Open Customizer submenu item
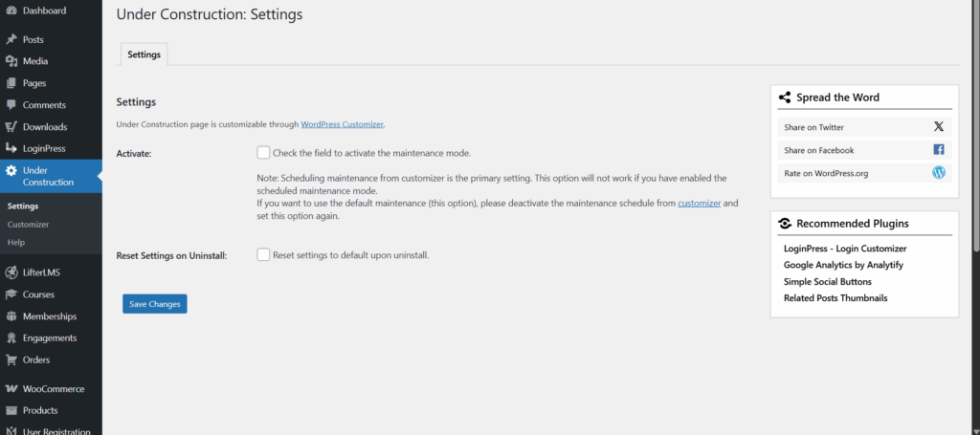The height and width of the screenshot is (435, 980). click(x=28, y=224)
